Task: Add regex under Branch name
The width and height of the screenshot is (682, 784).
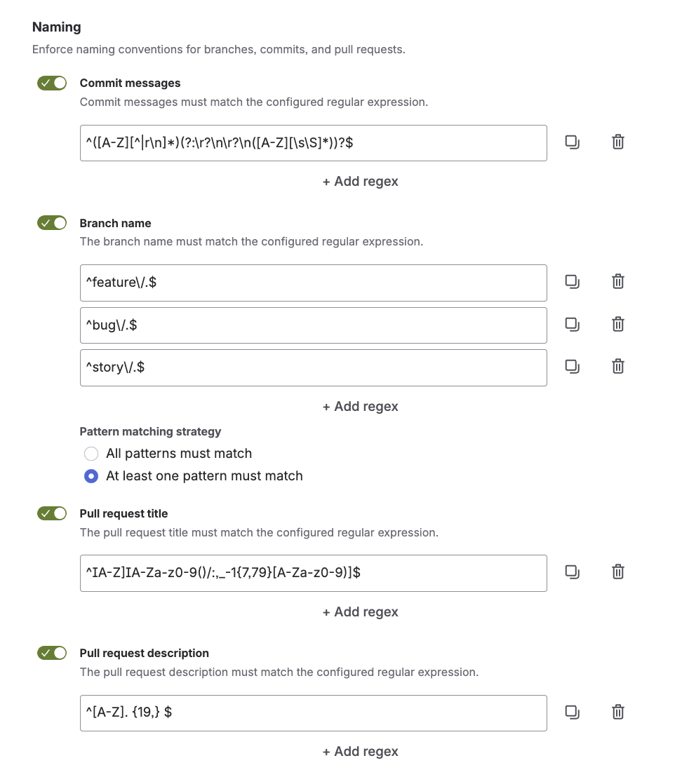Action: (360, 407)
